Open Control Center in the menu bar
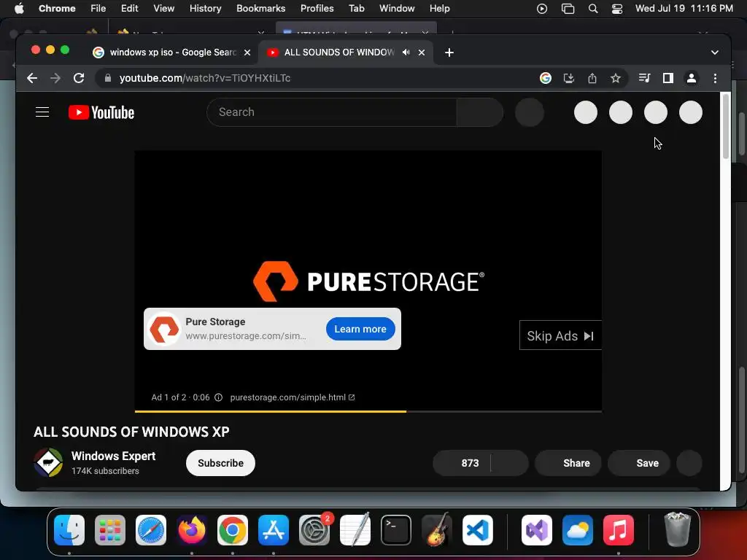 pos(617,9)
